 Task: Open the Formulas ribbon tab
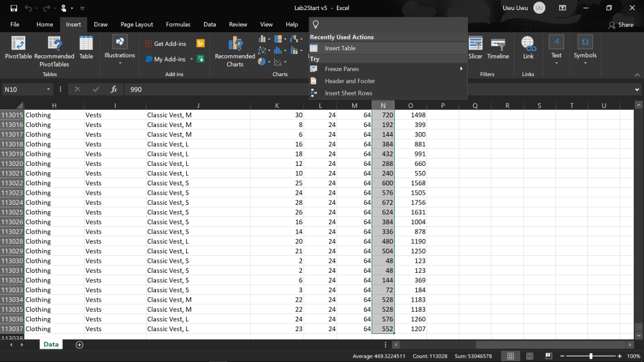pos(178,25)
